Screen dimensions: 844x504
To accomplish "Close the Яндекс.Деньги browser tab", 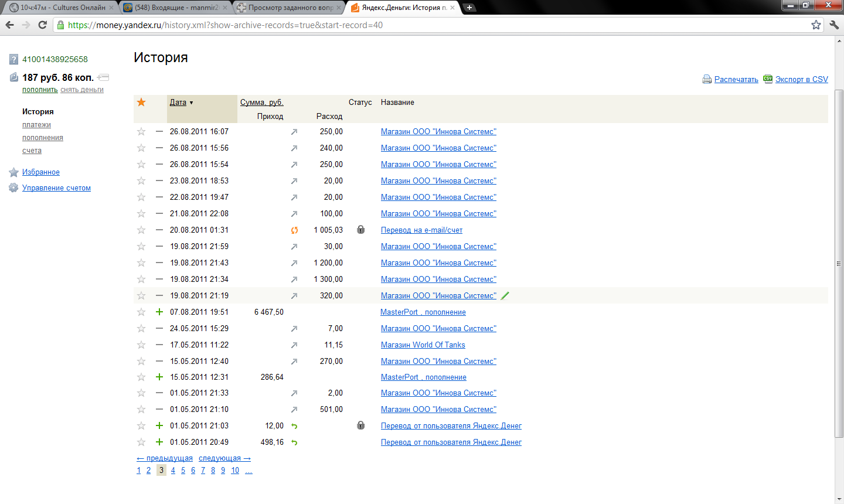I will tap(452, 8).
